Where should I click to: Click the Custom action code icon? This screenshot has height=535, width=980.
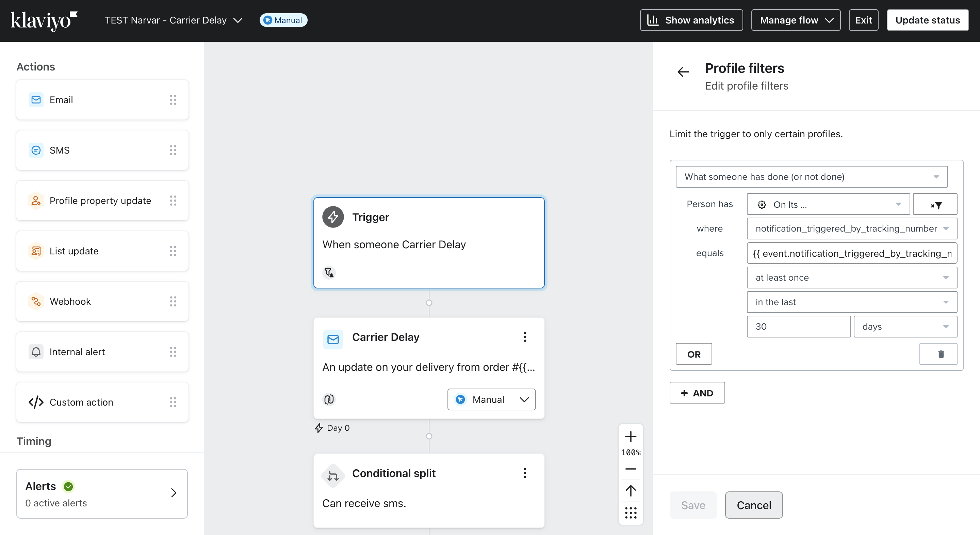[36, 403]
